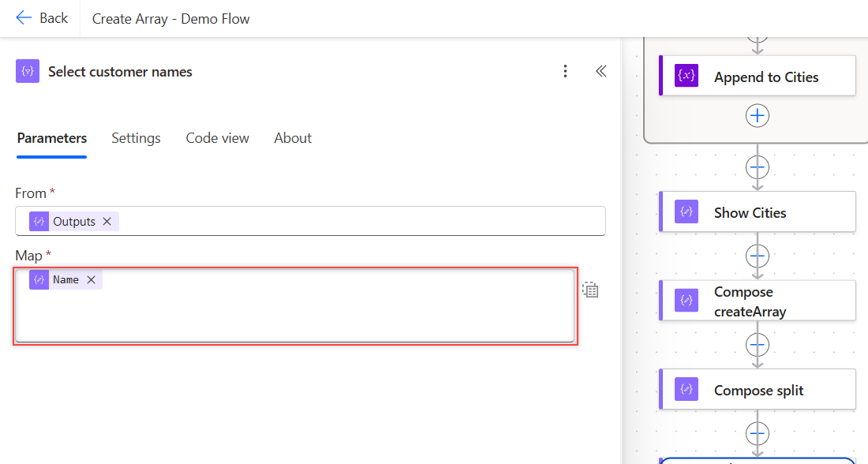Open the Compose split action
The image size is (868, 464).
758,389
